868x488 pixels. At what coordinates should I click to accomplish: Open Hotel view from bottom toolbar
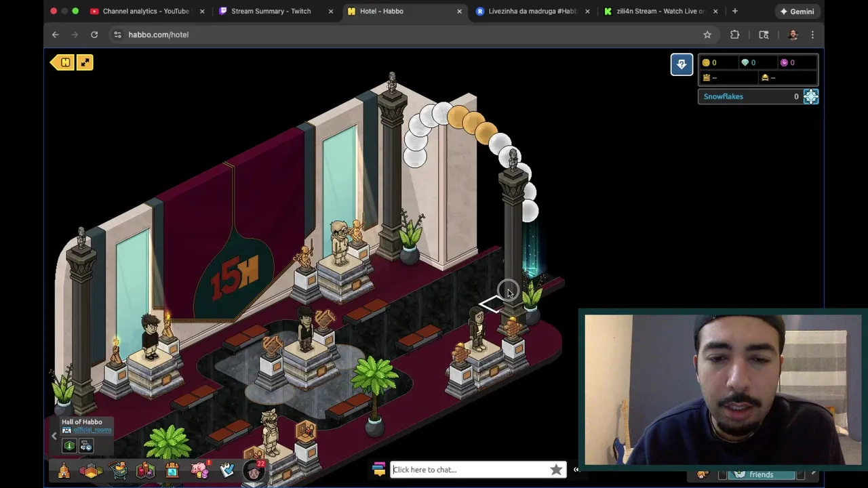tap(64, 470)
